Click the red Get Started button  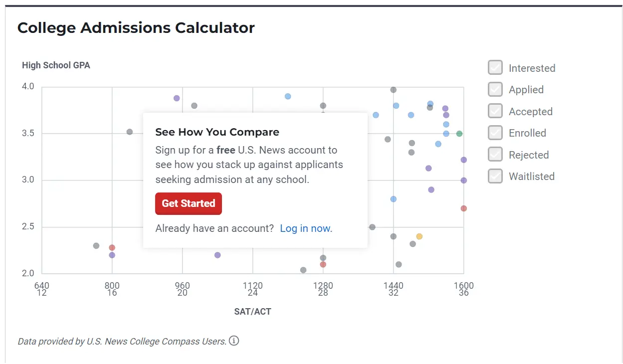click(x=189, y=203)
